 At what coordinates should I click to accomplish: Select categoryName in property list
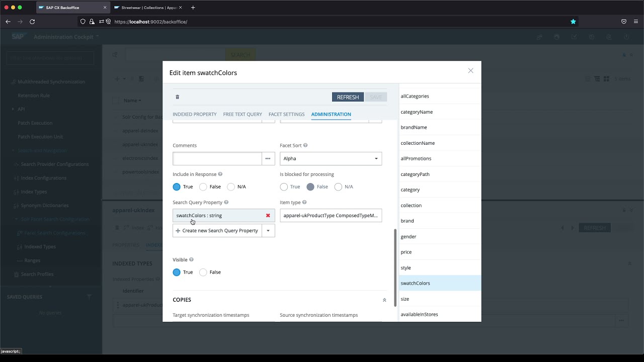tap(440, 112)
